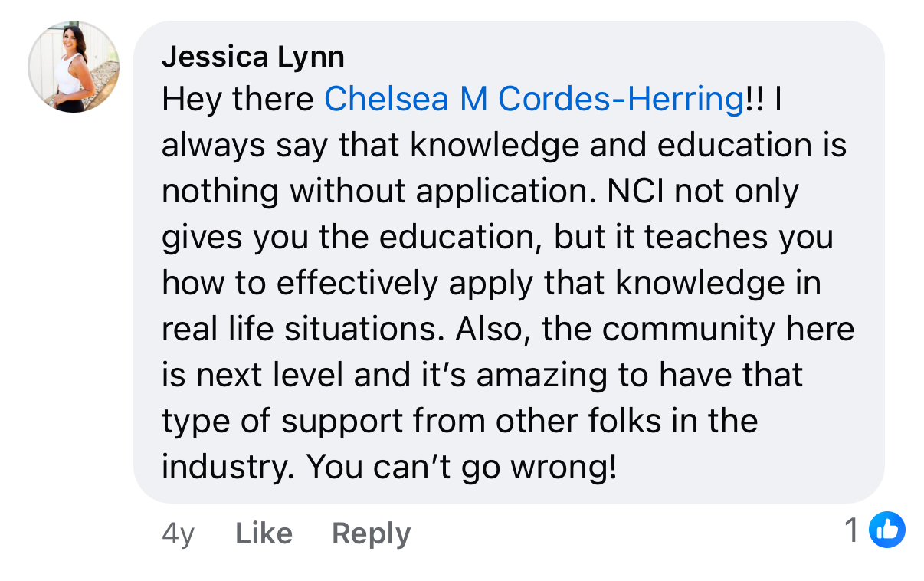Open Jessica Lynn's profile picture
Screen dimensions: 924x581
click(x=74, y=67)
